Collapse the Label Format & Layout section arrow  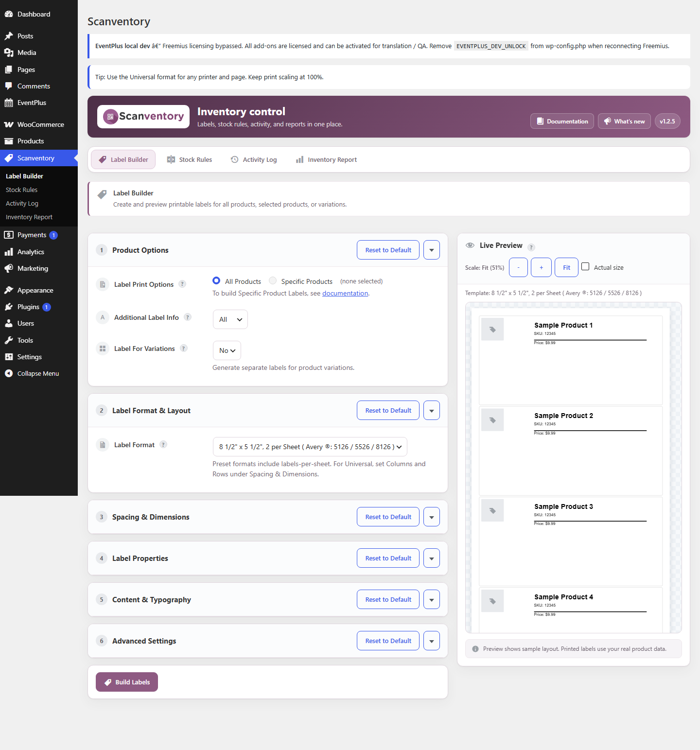pyautogui.click(x=432, y=410)
